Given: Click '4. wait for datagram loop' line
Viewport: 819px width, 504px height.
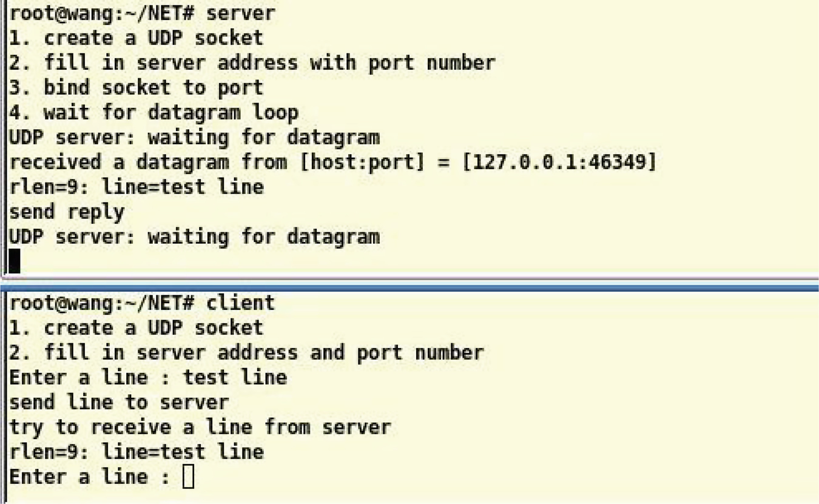Looking at the screenshot, I should pos(153,112).
